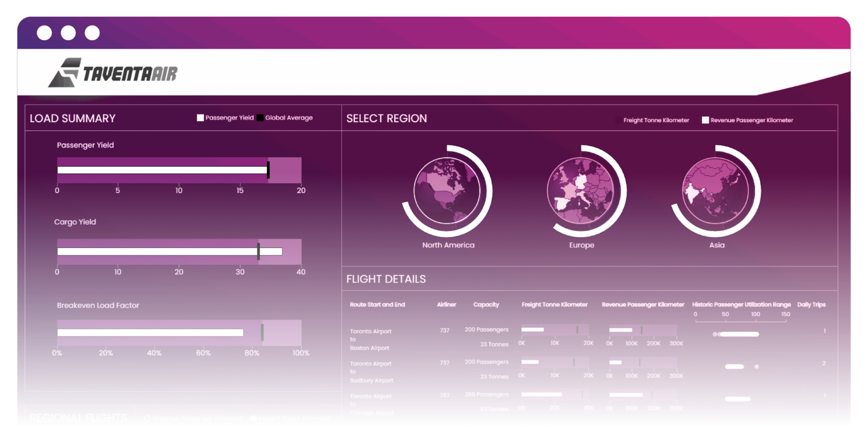Click the 'Capacity' column header
The image size is (868, 427).
pos(486,304)
